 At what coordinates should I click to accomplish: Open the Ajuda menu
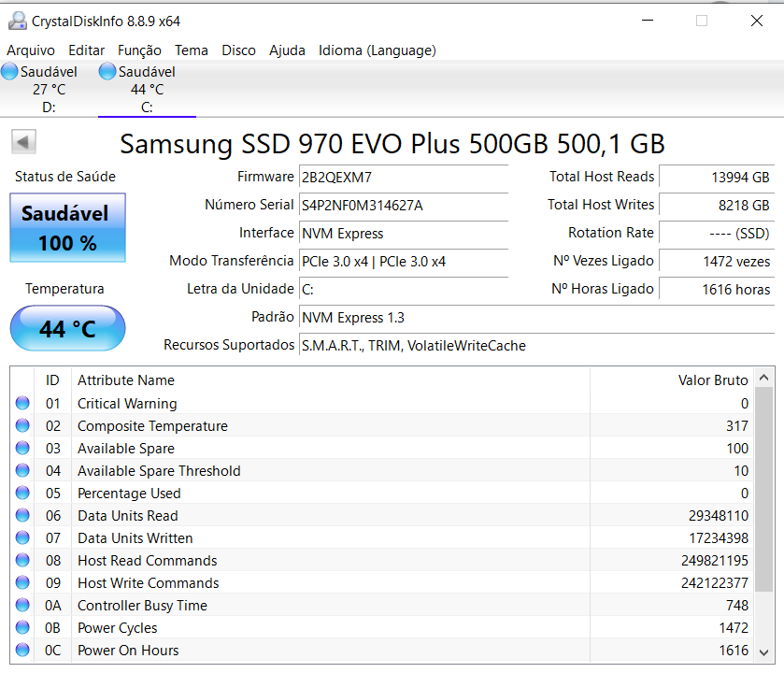(287, 50)
